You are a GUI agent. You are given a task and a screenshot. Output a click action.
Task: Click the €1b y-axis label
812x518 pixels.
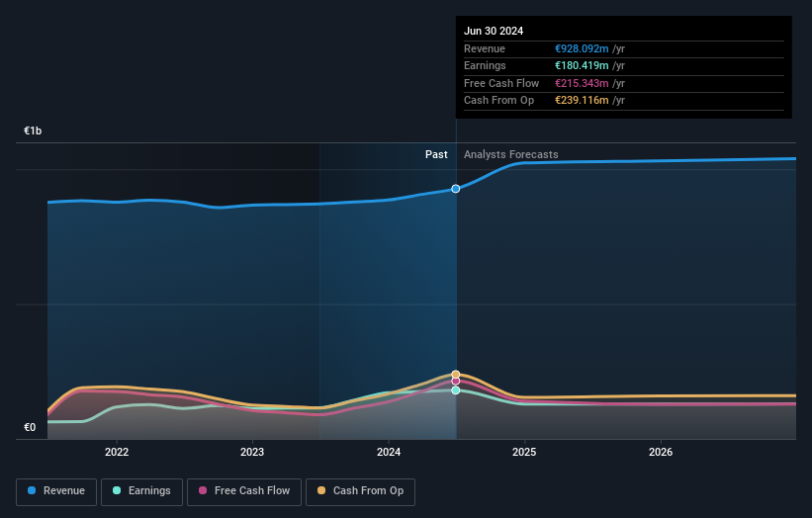(x=33, y=130)
